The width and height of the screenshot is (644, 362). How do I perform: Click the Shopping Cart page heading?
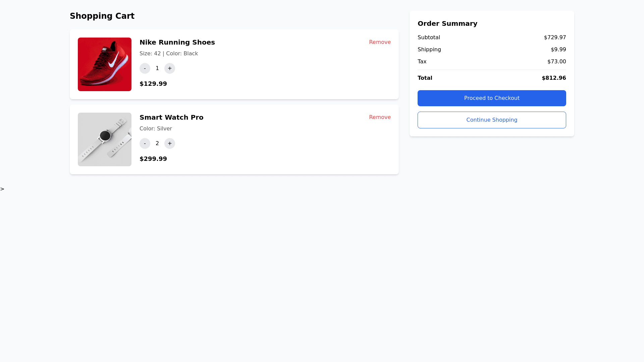[102, 16]
